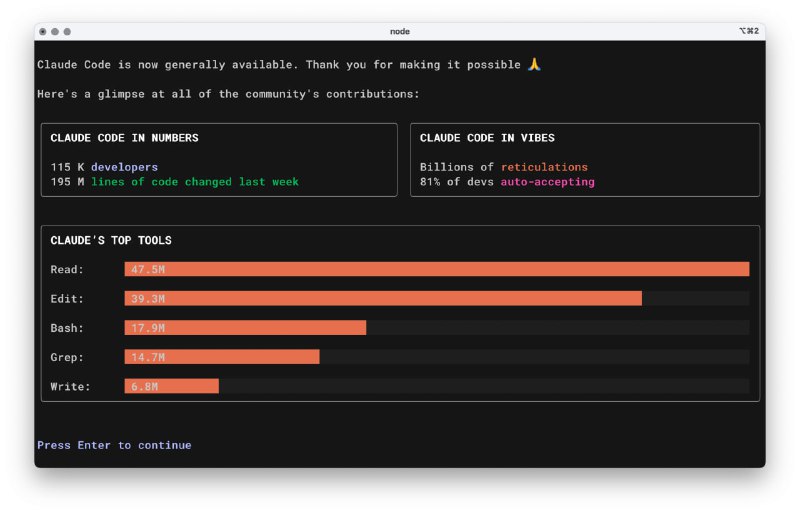Viewport: 800px width, 513px height.
Task: Click the 'Bash:' row label
Action: point(67,328)
